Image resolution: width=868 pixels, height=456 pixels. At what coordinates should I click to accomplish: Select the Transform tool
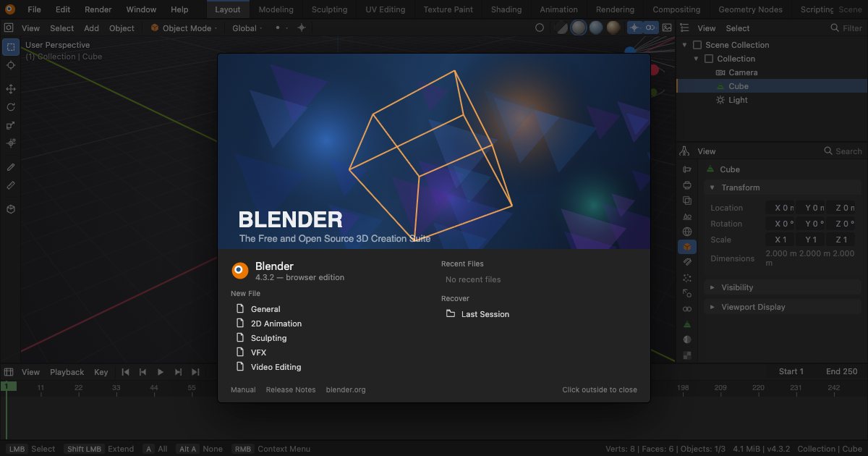11,143
